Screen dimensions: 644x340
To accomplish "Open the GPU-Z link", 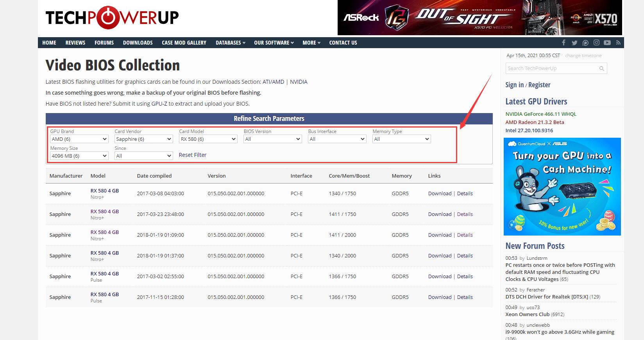I will click(x=159, y=104).
